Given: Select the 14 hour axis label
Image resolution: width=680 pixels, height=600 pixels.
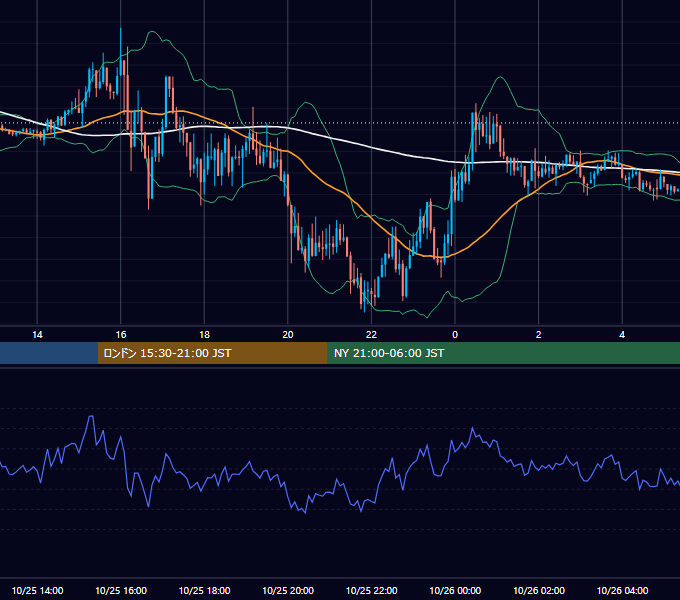Looking at the screenshot, I should coord(37,335).
